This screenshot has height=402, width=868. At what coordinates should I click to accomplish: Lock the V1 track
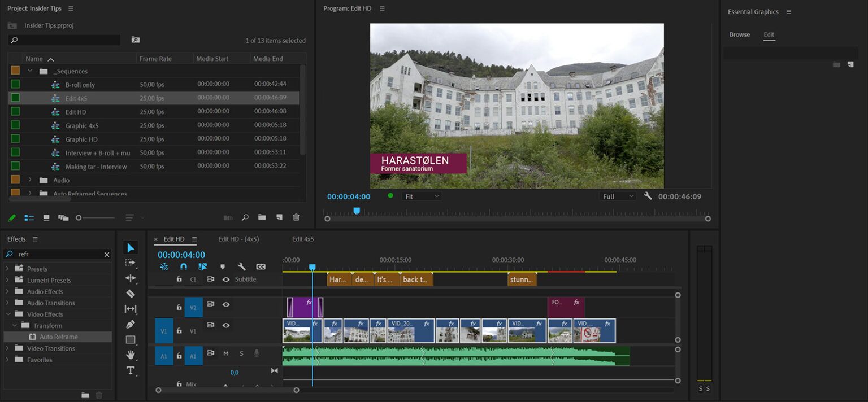point(179,331)
